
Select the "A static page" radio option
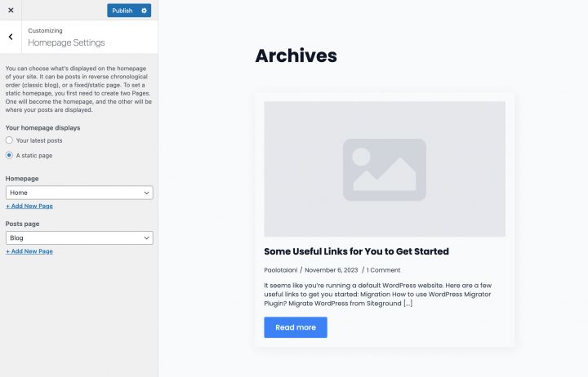point(9,155)
